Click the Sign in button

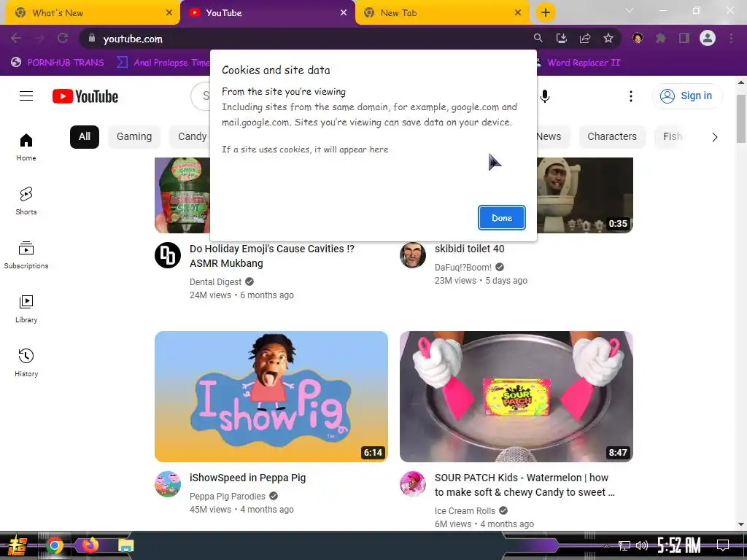pyautogui.click(x=686, y=96)
